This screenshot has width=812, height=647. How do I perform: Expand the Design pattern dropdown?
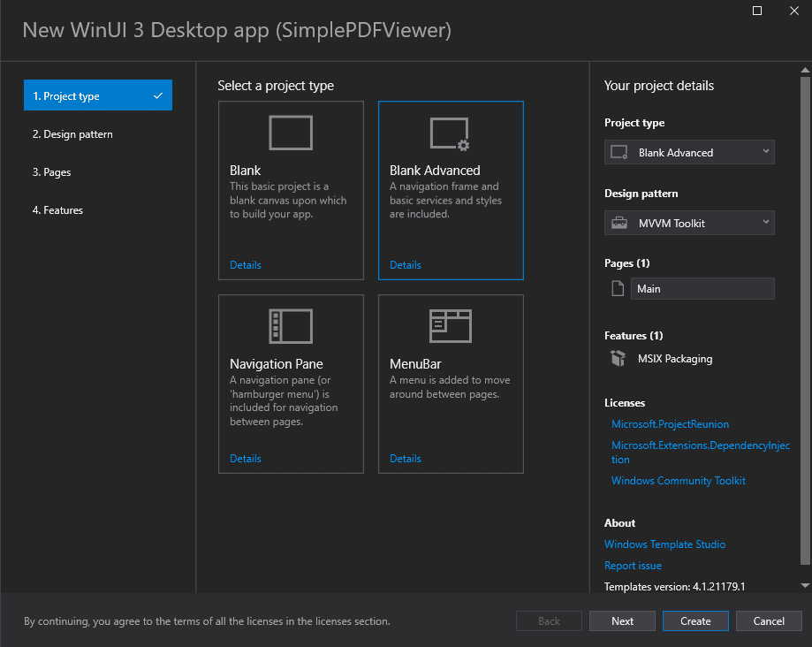pos(765,223)
